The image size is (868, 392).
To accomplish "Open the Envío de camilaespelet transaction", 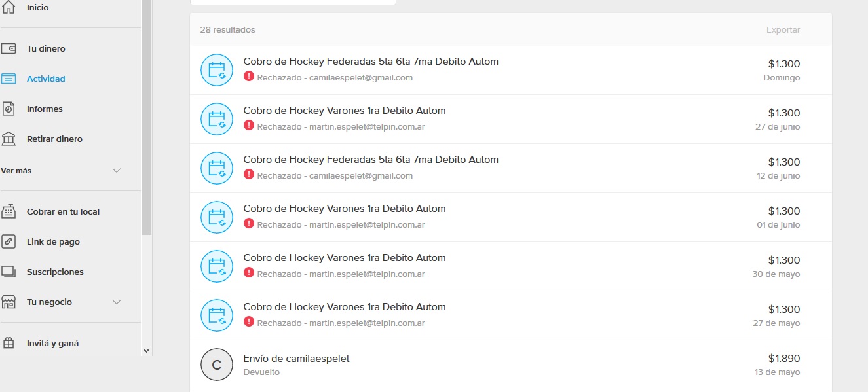I will pos(296,359).
